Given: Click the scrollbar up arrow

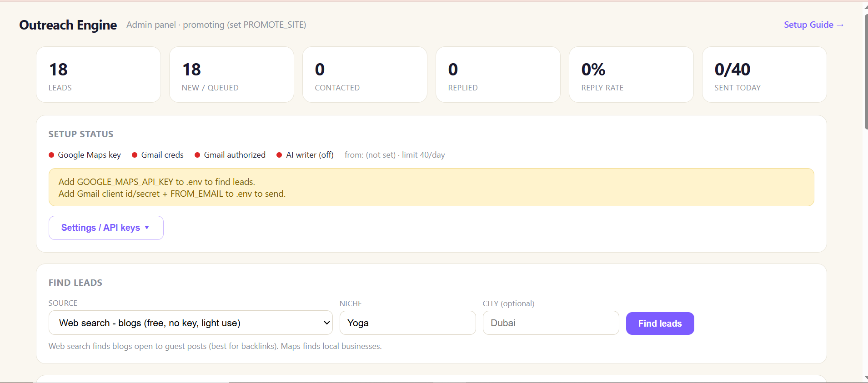Looking at the screenshot, I should coord(865,6).
